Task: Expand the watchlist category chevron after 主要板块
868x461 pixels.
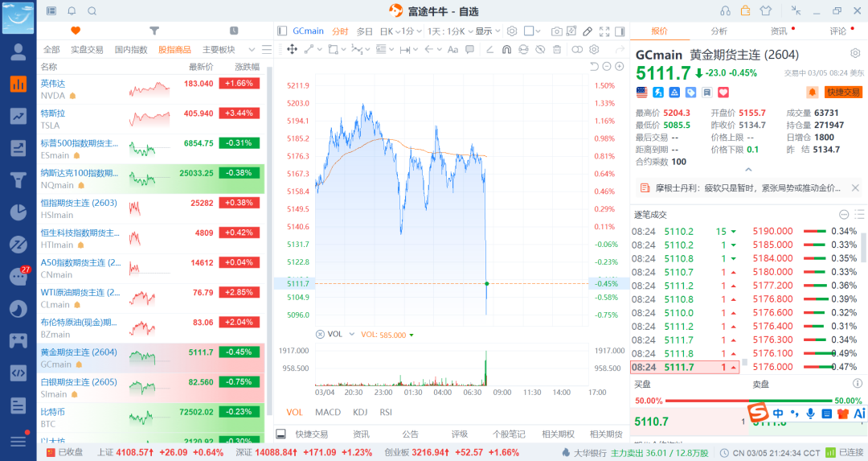Action: click(252, 49)
